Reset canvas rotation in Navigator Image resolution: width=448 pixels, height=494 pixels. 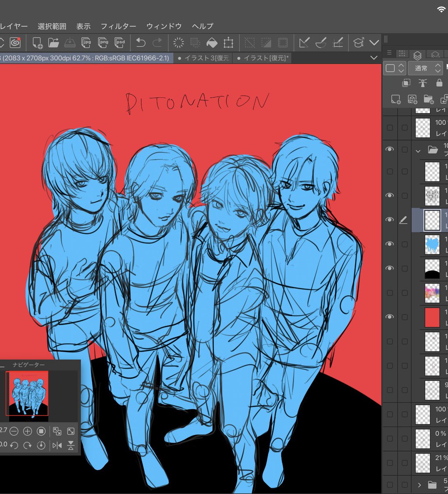(x=41, y=445)
